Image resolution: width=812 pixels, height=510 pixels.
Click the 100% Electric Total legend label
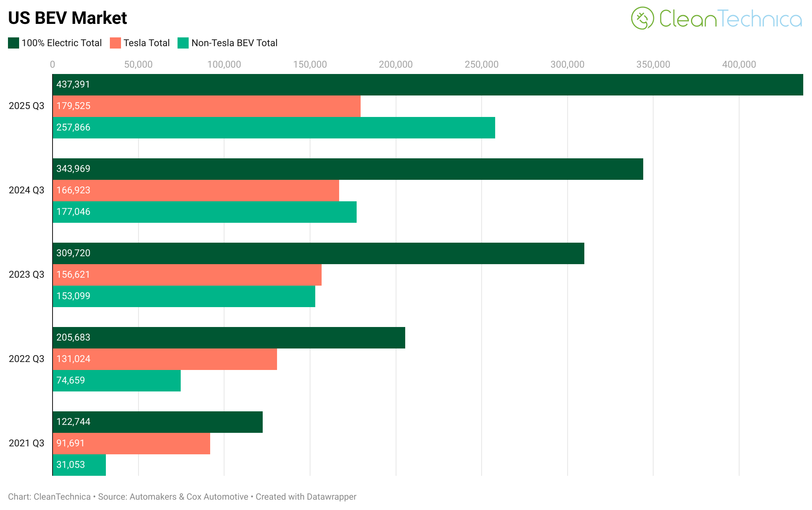62,43
